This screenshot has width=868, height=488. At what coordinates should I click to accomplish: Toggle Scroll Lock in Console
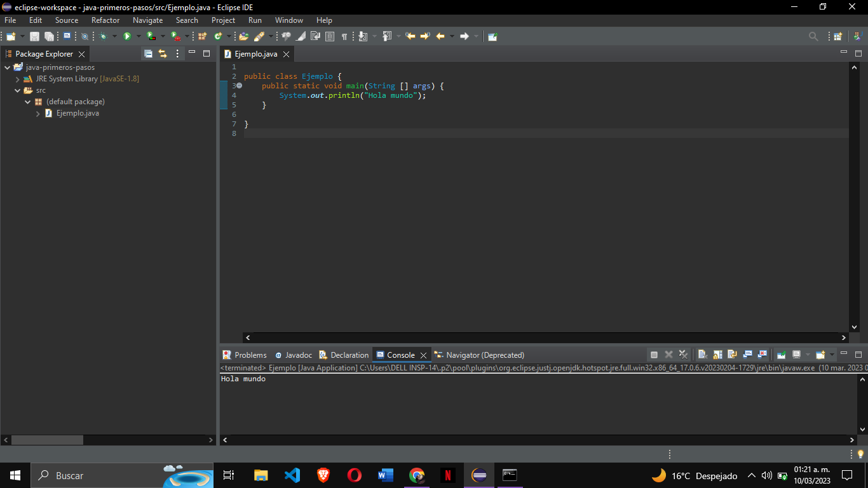pos(717,355)
